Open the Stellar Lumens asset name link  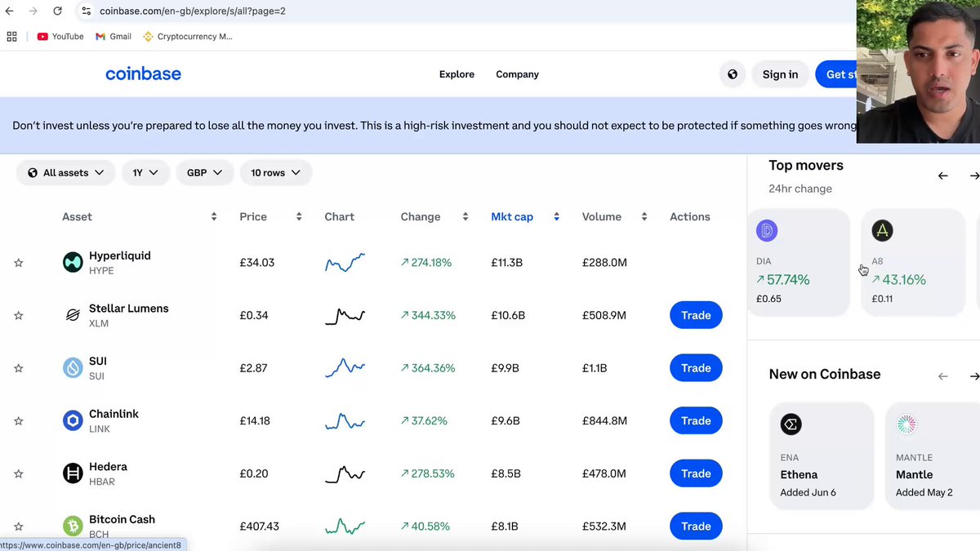tap(128, 309)
